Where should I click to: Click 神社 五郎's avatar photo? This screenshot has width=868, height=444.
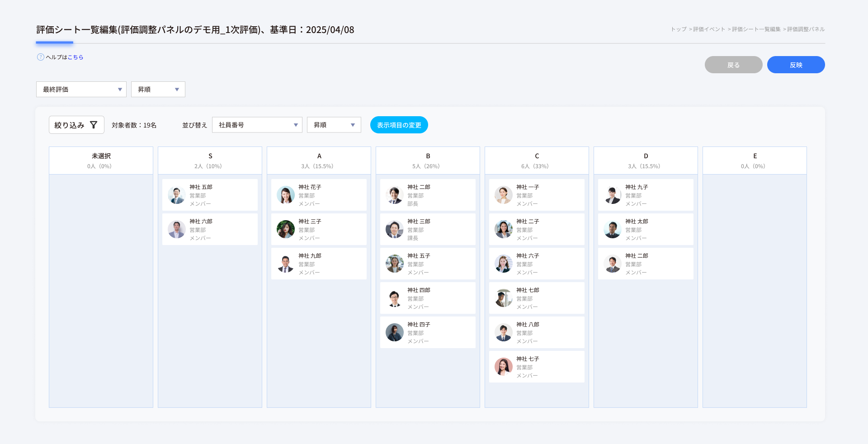point(177,195)
